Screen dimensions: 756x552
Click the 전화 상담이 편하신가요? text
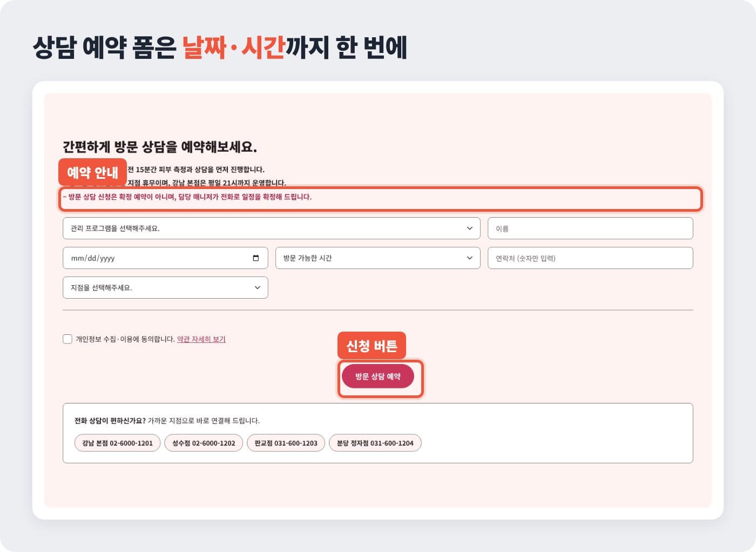pos(110,421)
